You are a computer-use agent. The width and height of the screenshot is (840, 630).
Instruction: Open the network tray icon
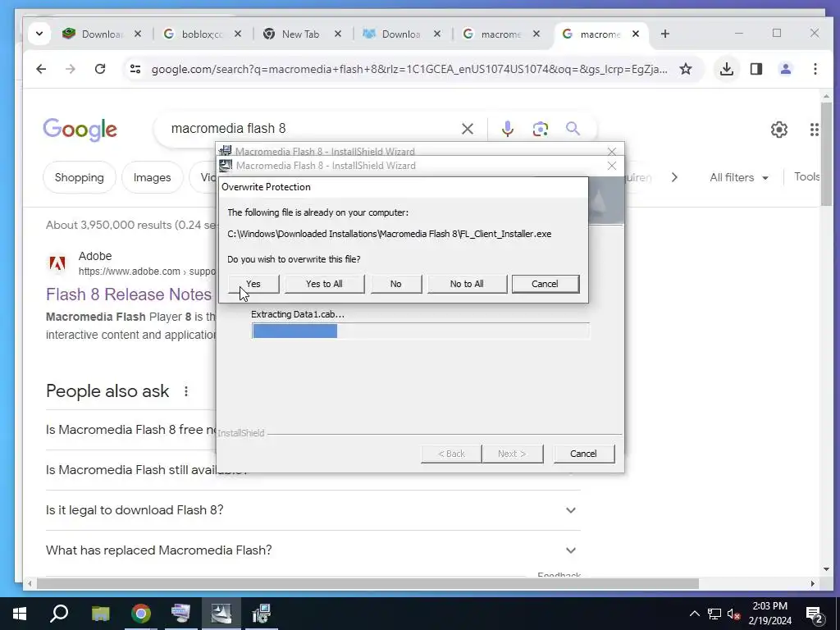714,614
